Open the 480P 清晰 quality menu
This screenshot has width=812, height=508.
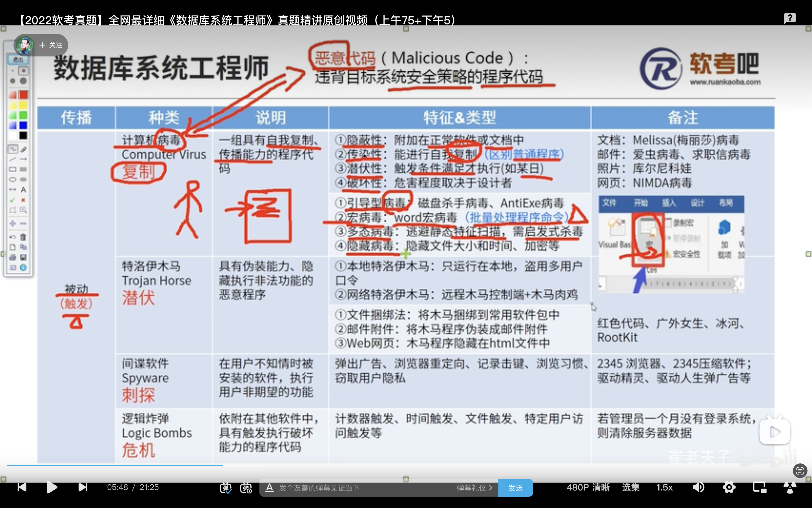[x=588, y=487]
